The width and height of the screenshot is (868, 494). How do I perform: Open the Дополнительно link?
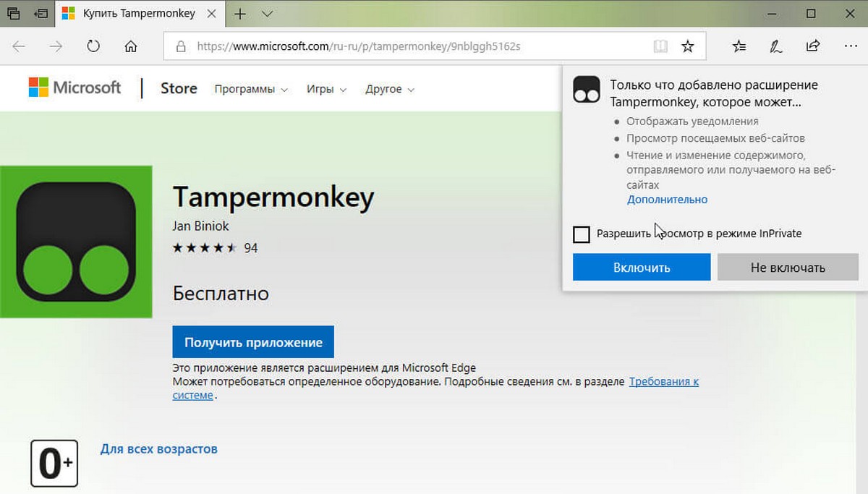point(667,199)
